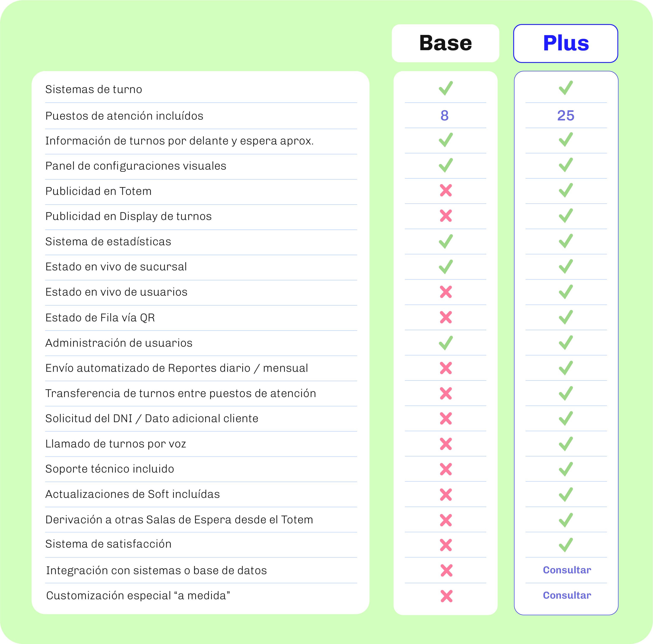Select the Plus plan header
The height and width of the screenshot is (644, 653).
click(x=565, y=43)
